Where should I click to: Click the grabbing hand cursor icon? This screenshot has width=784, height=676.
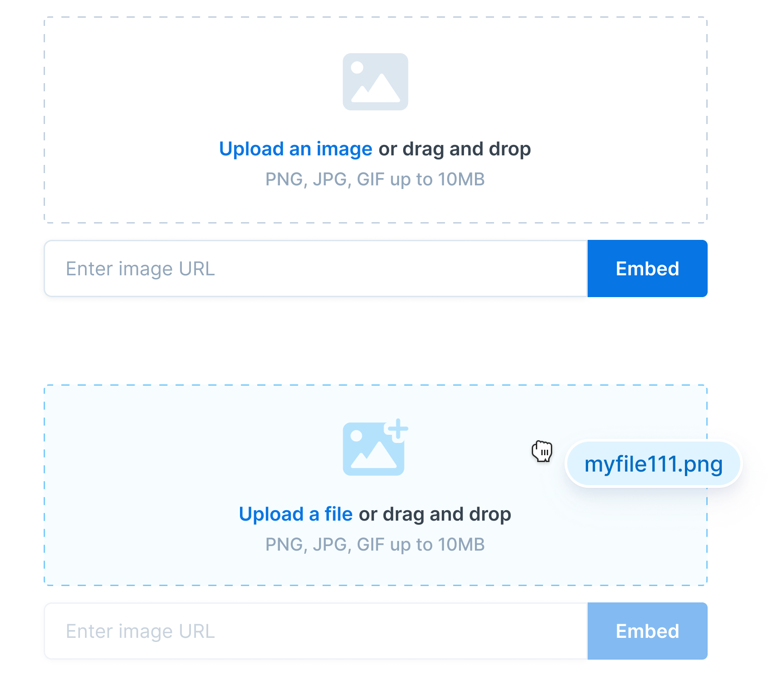coord(542,451)
